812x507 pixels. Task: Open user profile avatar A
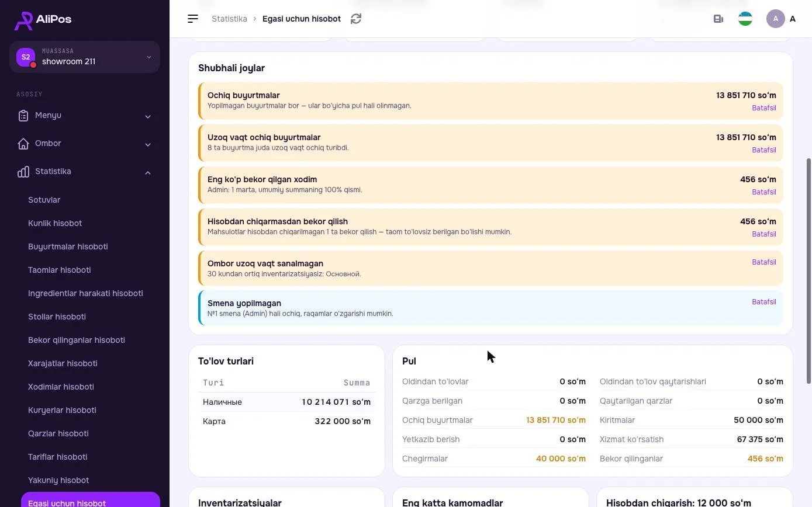pyautogui.click(x=776, y=19)
